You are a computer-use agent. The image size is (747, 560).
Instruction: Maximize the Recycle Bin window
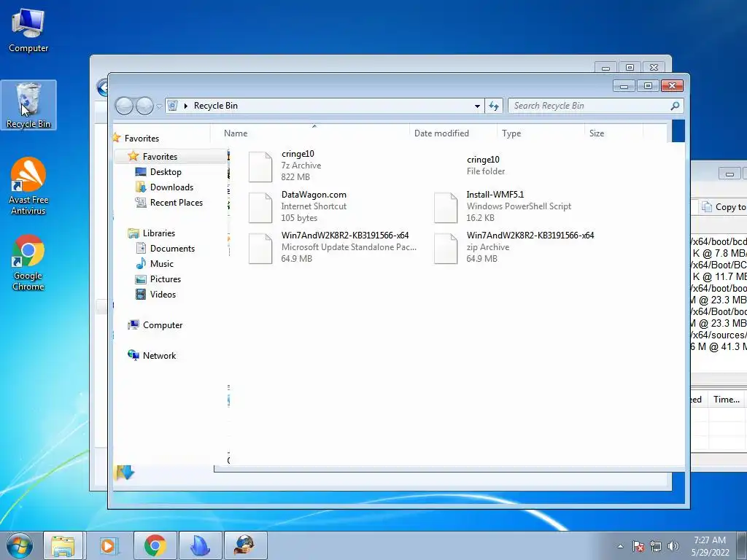648,86
